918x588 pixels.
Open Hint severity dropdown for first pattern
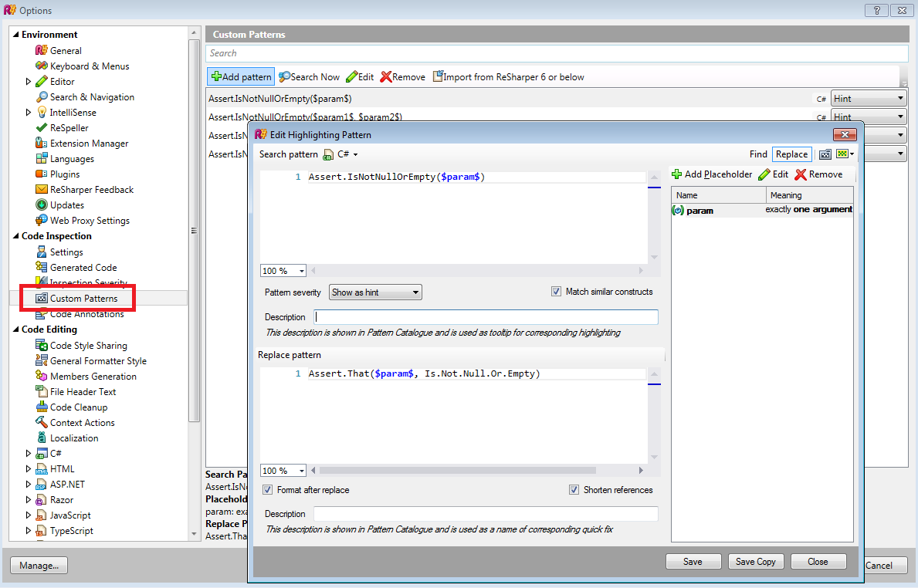(x=869, y=98)
